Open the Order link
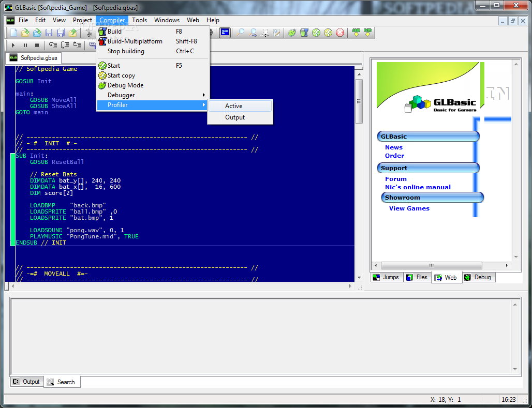The image size is (532, 408). [x=394, y=156]
